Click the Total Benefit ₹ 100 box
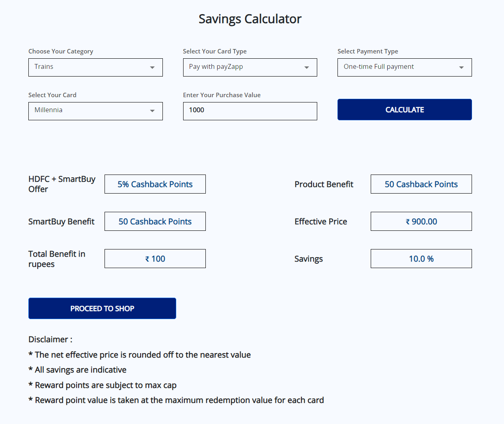504x424 pixels. [x=155, y=259]
